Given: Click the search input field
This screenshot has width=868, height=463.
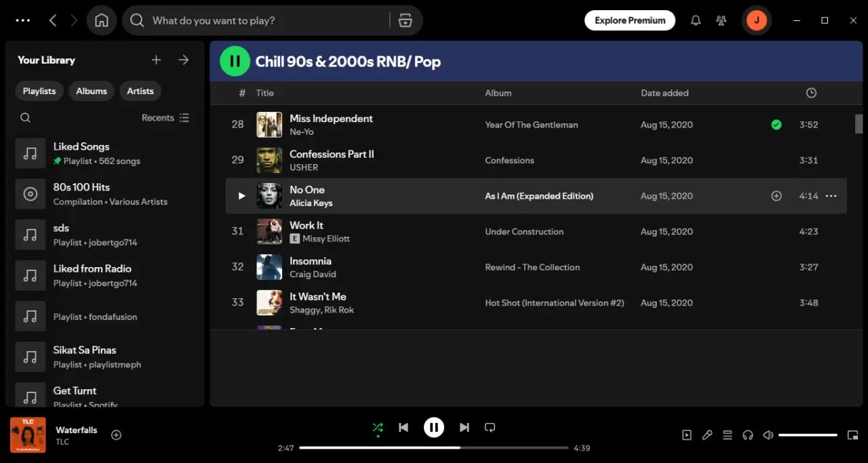Looking at the screenshot, I should point(268,20).
